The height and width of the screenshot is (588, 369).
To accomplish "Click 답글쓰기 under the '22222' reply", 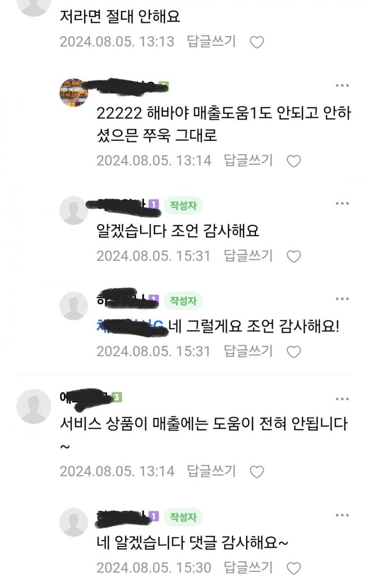I will [248, 160].
